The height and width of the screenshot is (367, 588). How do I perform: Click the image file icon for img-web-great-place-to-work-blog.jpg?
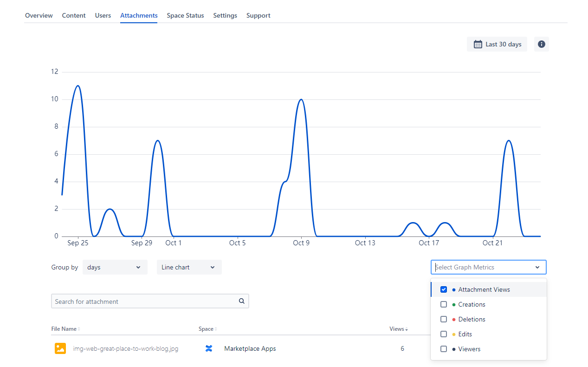point(60,348)
